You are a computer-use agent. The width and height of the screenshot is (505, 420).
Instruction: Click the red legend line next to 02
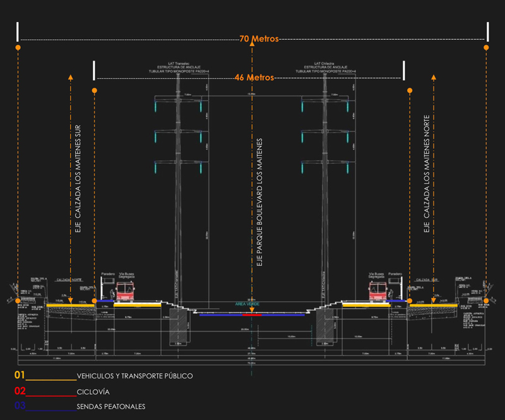point(50,395)
